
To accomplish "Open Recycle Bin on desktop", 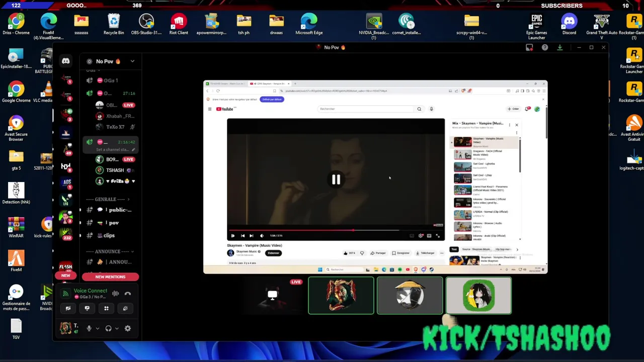I will click(x=114, y=24).
